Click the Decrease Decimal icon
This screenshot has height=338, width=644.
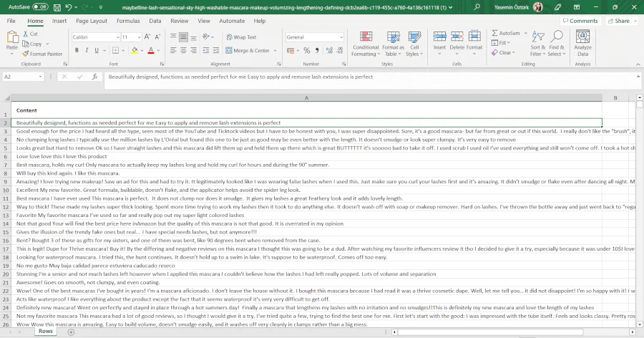point(340,51)
